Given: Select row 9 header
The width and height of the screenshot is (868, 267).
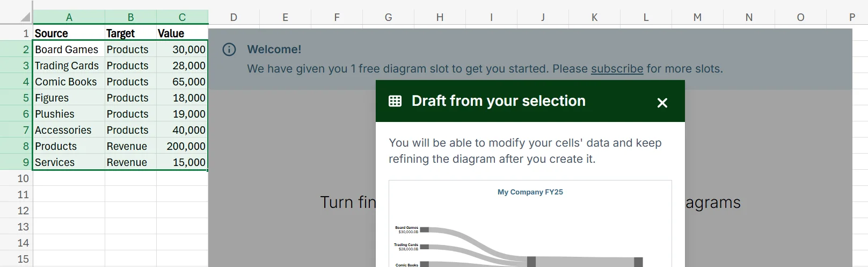Looking at the screenshot, I should [x=16, y=162].
